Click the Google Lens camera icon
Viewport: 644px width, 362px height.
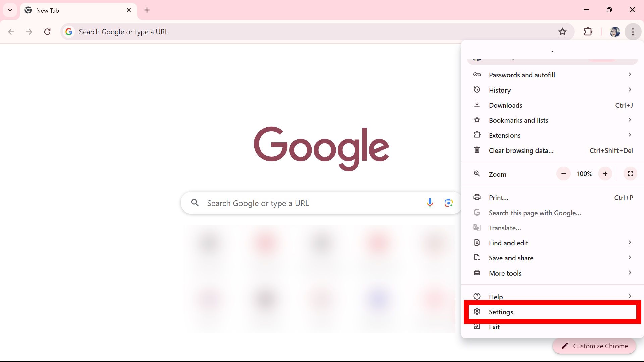(x=448, y=203)
